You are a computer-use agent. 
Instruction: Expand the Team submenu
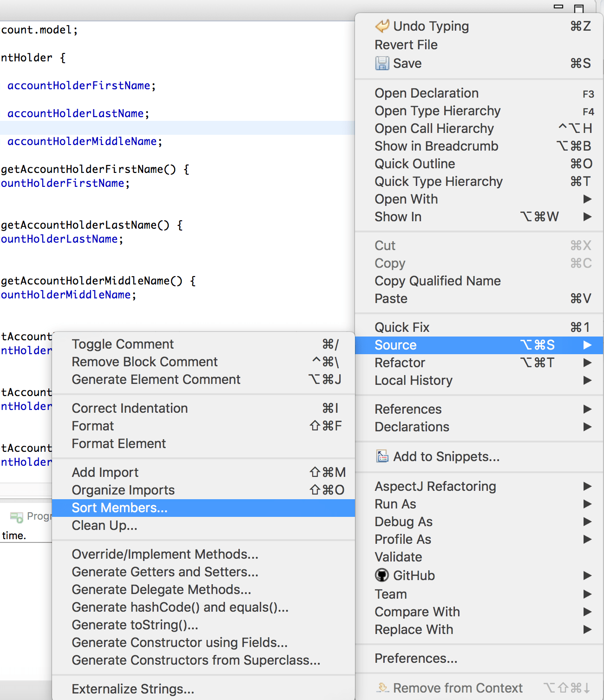pyautogui.click(x=587, y=594)
